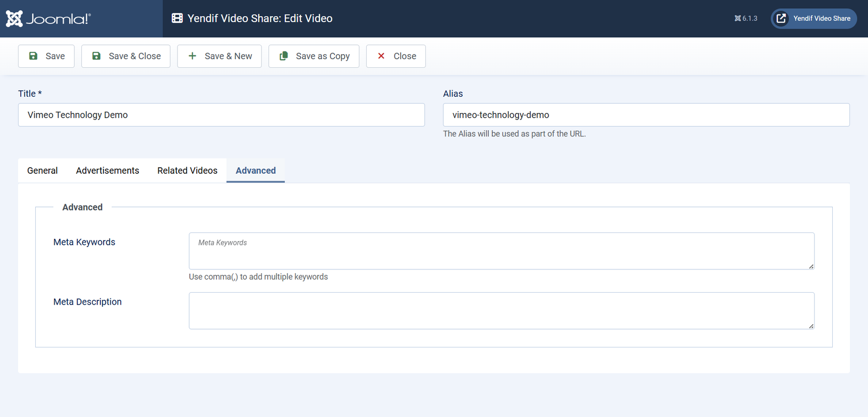The image size is (868, 417).
Task: Click into the Alias input field
Action: (646, 115)
